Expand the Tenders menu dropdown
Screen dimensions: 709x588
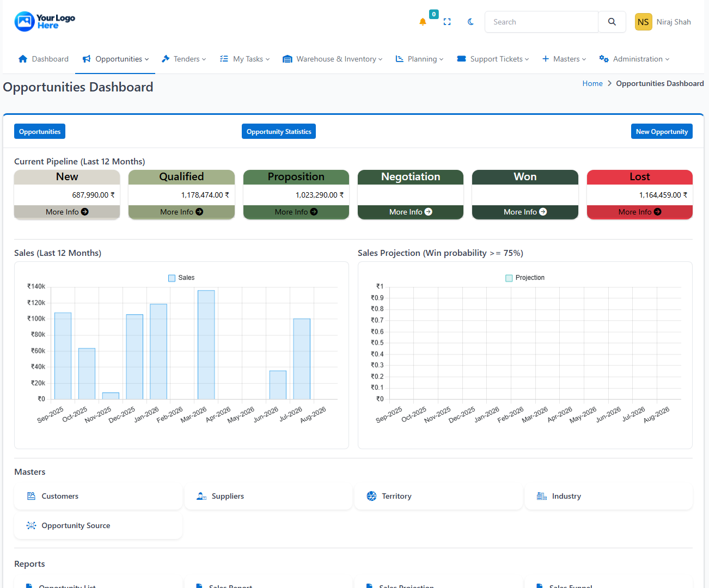184,59
